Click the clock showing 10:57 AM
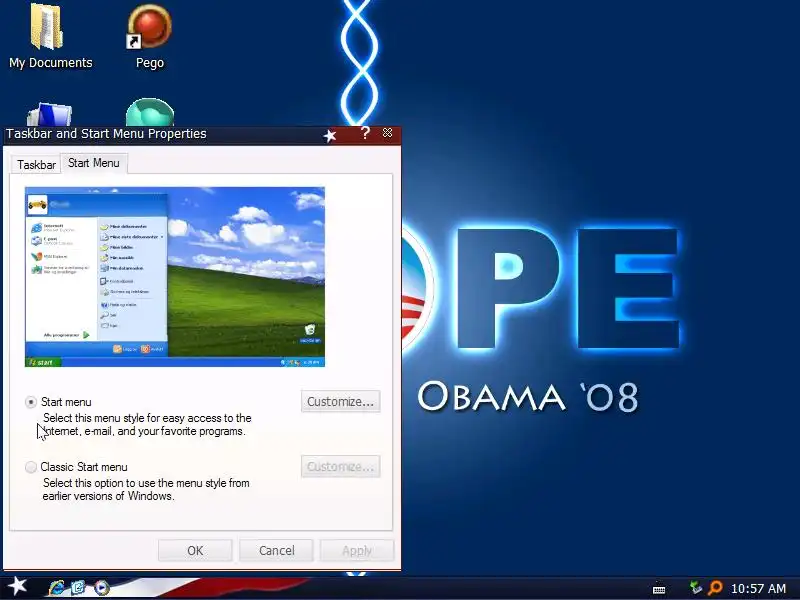Image resolution: width=800 pixels, height=600 pixels. [x=758, y=588]
